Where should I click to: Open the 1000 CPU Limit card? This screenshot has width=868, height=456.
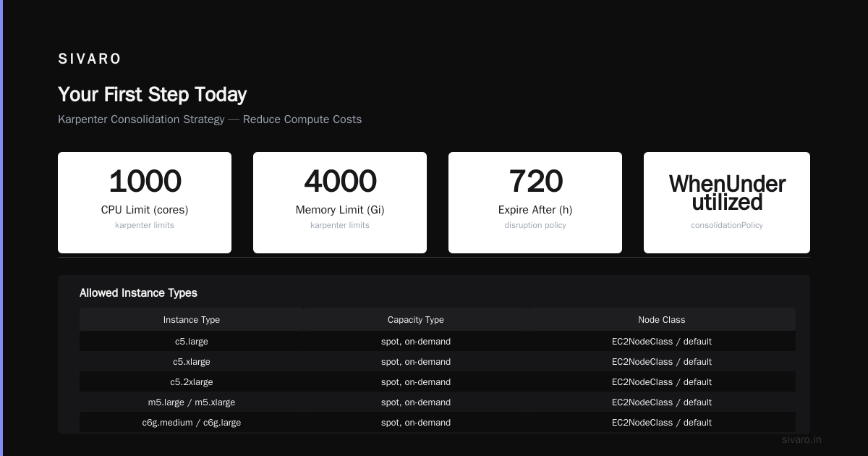coord(145,203)
